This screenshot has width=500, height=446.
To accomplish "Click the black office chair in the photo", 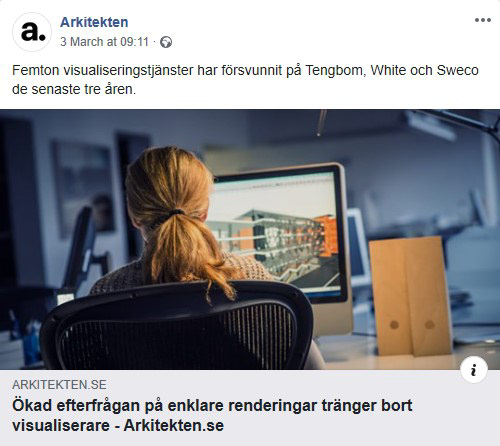I will pyautogui.click(x=177, y=326).
